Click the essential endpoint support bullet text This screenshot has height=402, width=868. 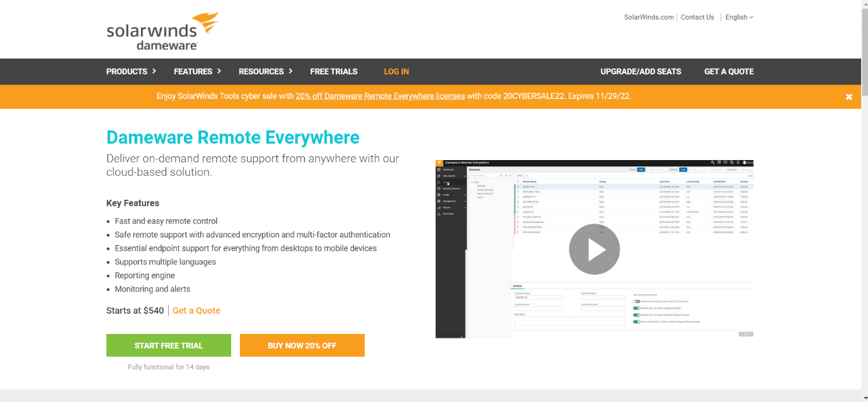(246, 248)
